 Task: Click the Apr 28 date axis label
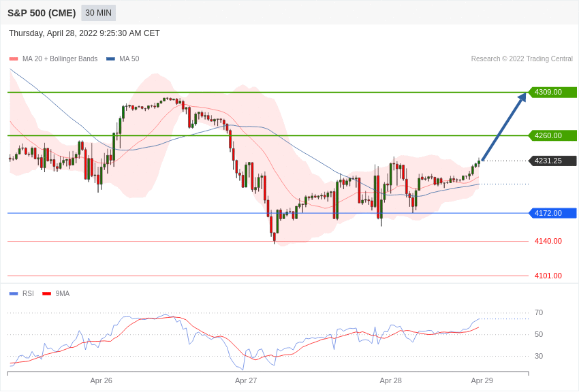click(391, 380)
